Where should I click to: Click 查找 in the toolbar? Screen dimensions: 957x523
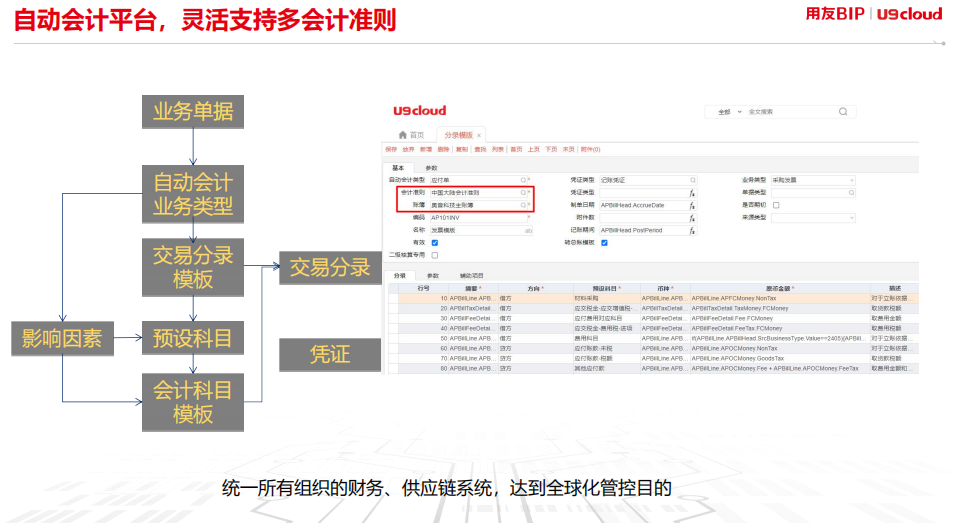coord(480,150)
